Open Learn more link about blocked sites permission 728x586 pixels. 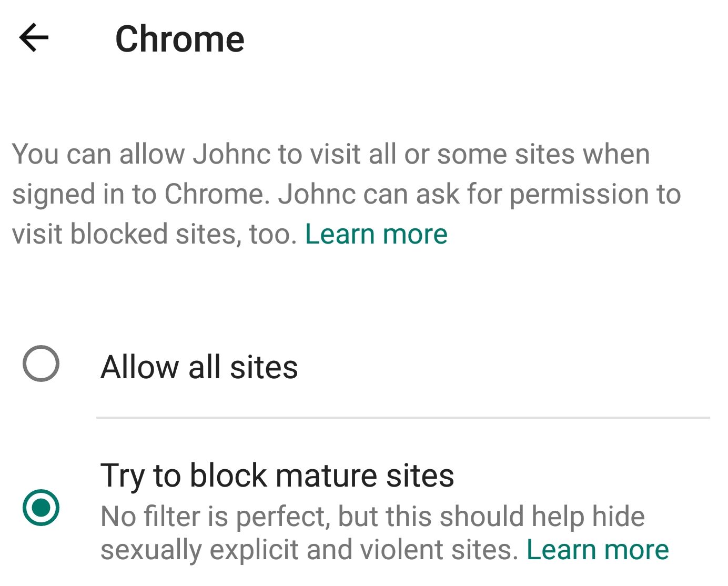376,234
